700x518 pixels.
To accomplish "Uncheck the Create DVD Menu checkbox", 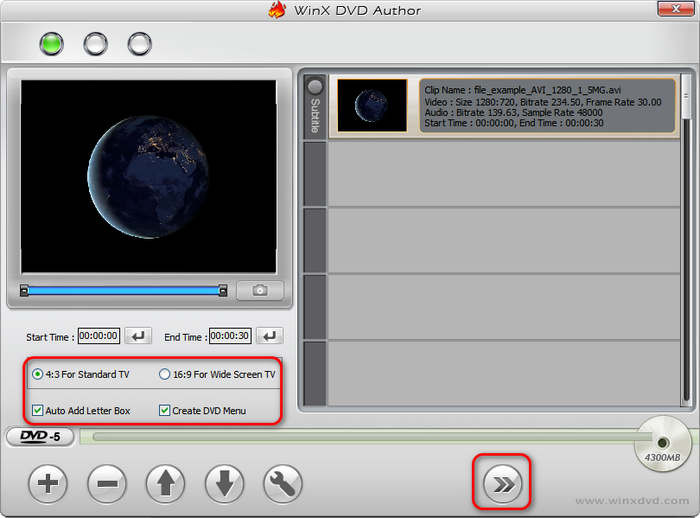I will tap(165, 410).
